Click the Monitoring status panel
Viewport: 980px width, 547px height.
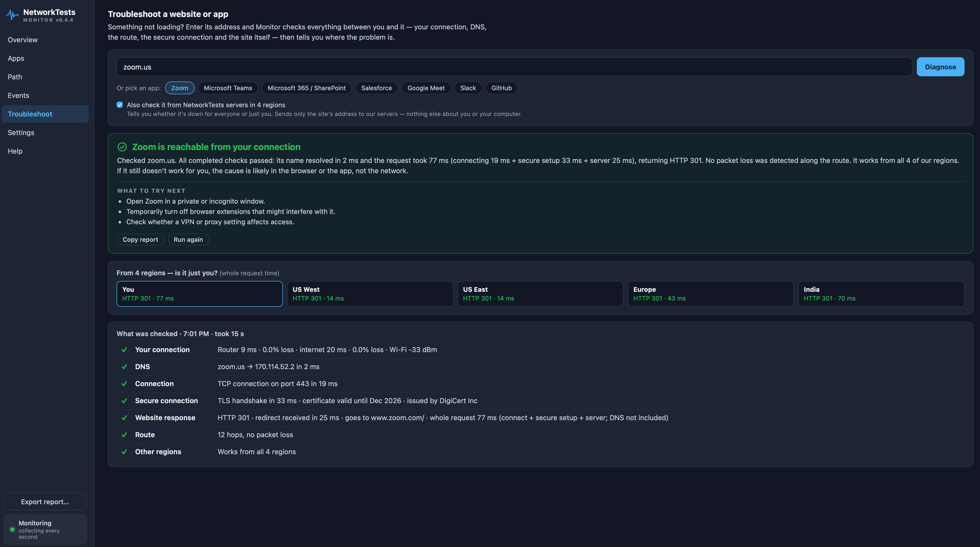(45, 529)
